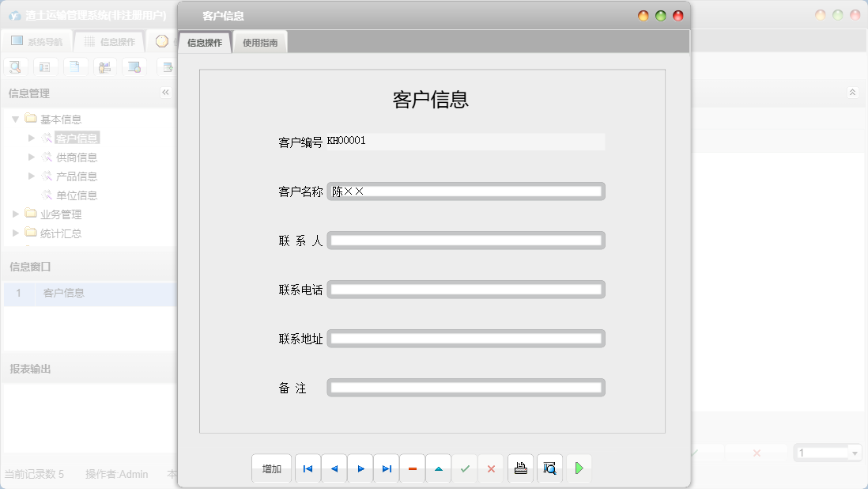
Task: Jump to the first record
Action: (x=308, y=468)
